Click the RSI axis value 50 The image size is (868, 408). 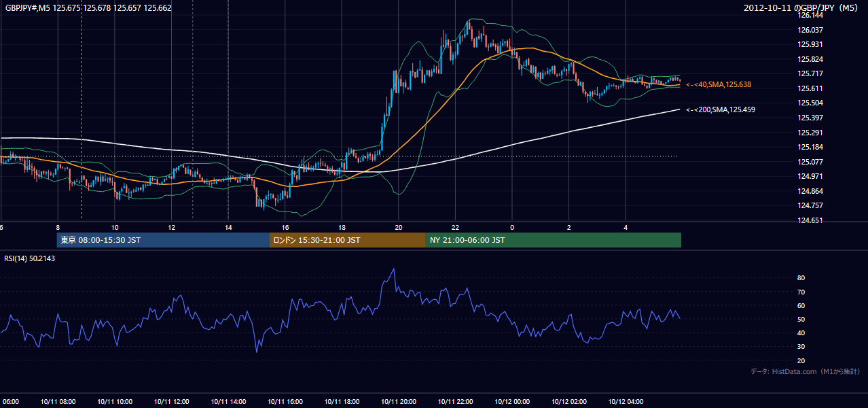pos(801,319)
